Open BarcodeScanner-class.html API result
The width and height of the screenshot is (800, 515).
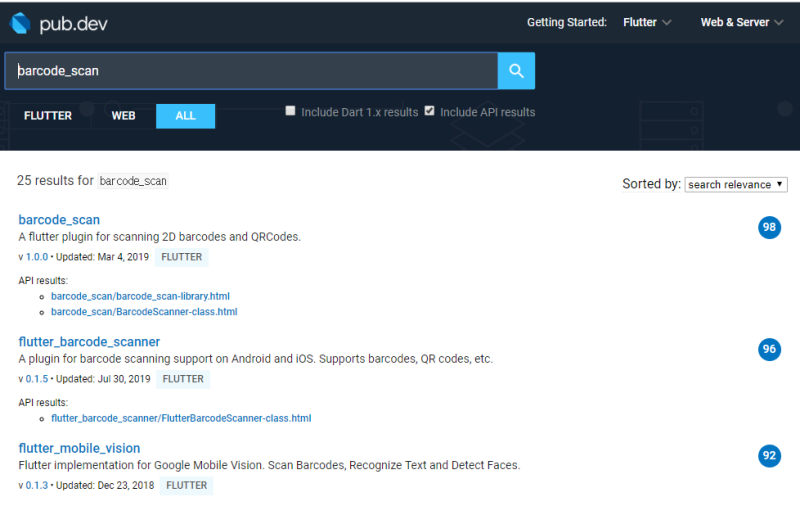click(x=144, y=311)
